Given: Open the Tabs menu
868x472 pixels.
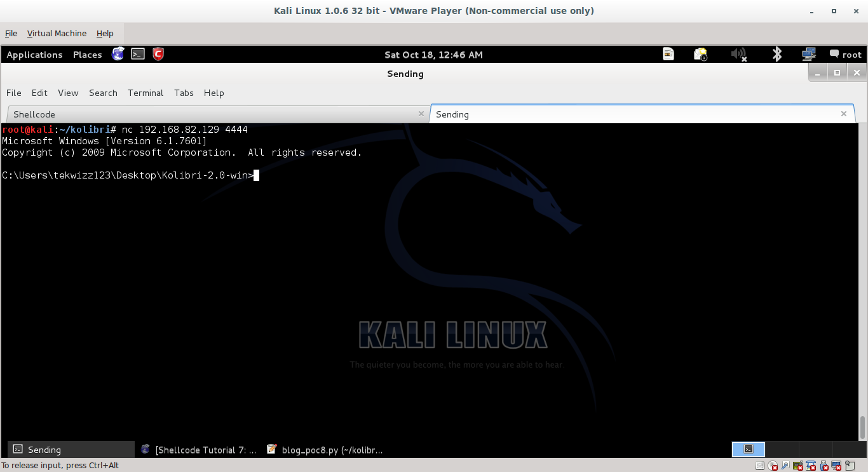Looking at the screenshot, I should pyautogui.click(x=184, y=93).
